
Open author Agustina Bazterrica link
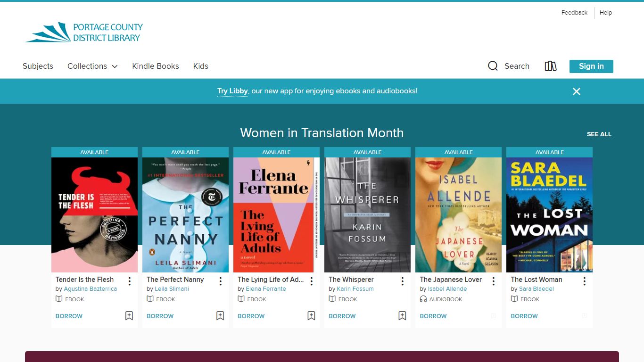tap(90, 289)
